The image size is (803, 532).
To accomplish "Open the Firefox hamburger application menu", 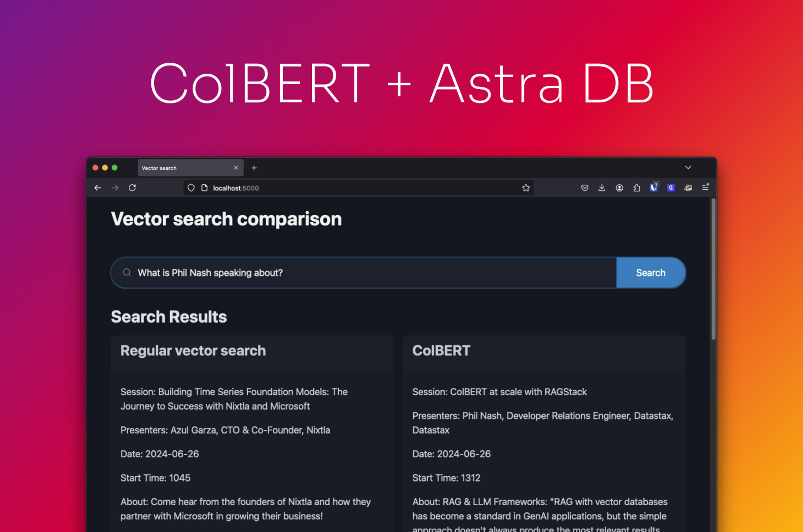I will (x=705, y=188).
